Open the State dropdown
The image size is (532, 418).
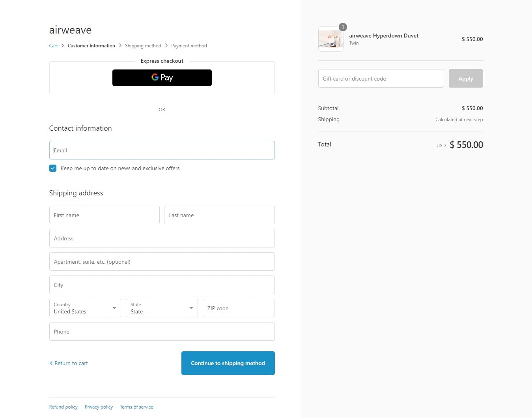pos(162,308)
